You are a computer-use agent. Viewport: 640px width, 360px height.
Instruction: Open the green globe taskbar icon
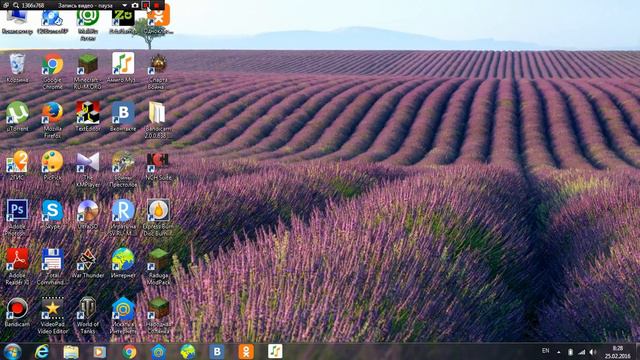click(x=187, y=351)
